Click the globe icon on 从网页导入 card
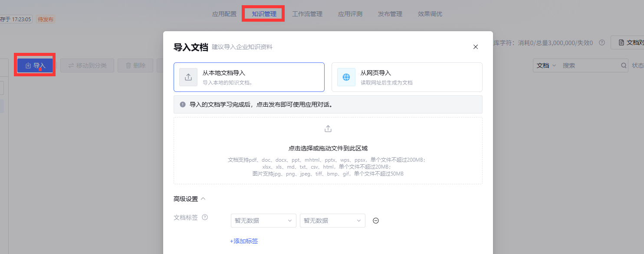This screenshot has height=254, width=644. (345, 77)
